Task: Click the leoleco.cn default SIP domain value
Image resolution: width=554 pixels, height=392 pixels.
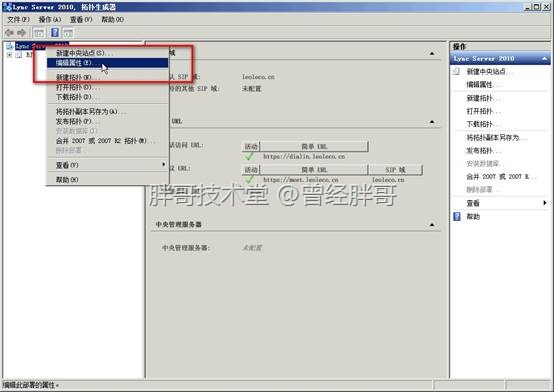Action: pyautogui.click(x=258, y=77)
